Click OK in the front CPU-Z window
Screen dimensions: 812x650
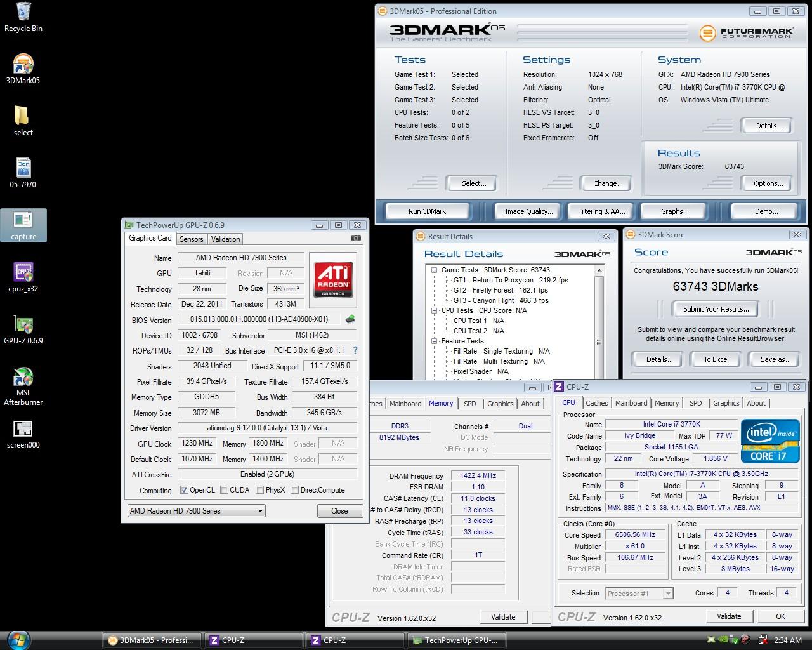point(780,616)
